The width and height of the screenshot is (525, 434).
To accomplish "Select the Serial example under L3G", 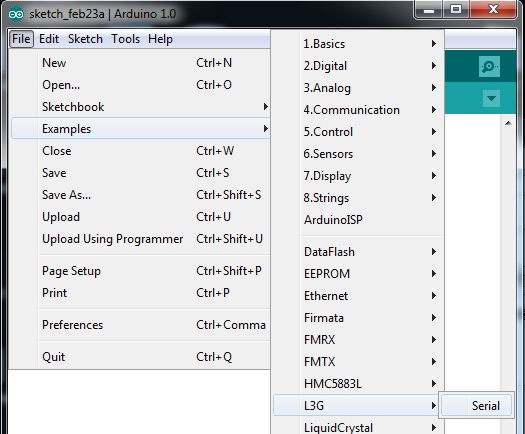I will pos(476,406).
